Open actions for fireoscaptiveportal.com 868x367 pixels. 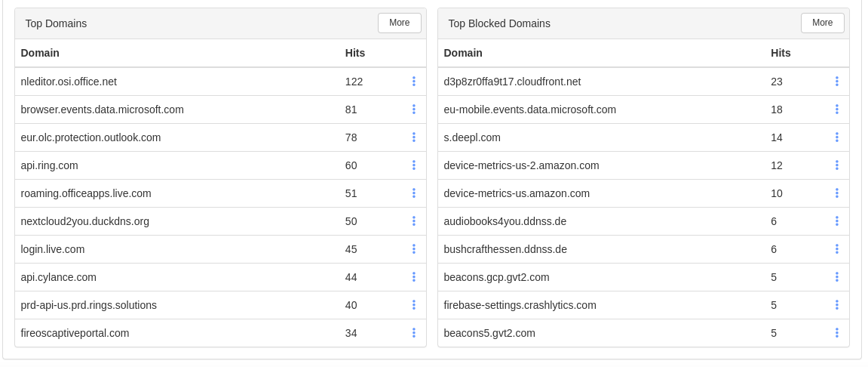(413, 332)
